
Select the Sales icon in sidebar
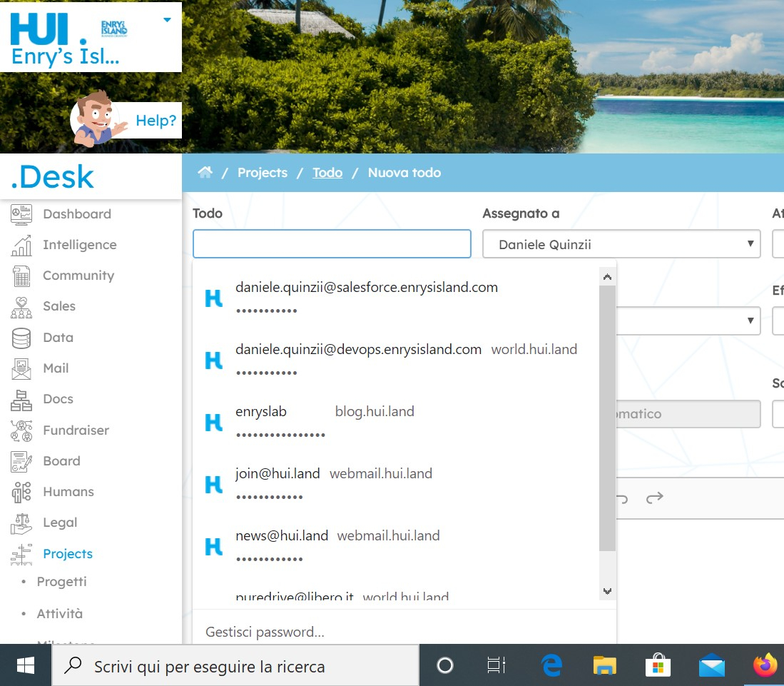(x=21, y=307)
